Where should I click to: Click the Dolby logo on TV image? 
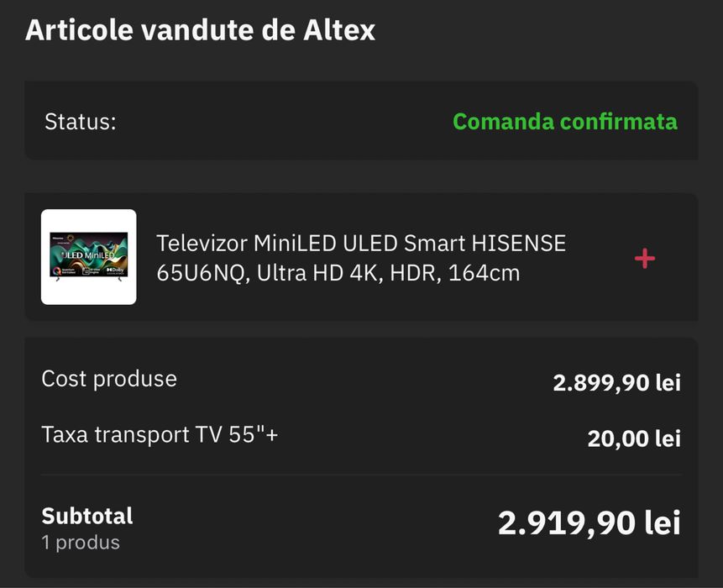click(x=115, y=270)
